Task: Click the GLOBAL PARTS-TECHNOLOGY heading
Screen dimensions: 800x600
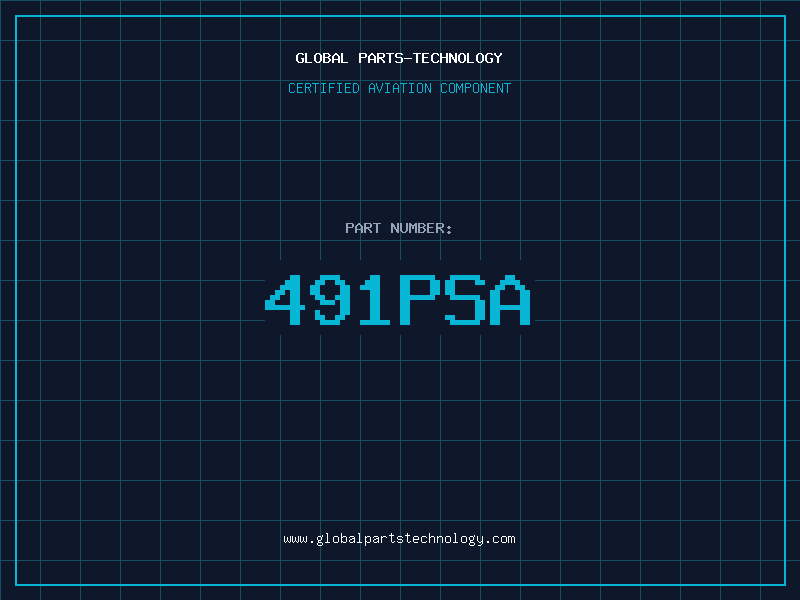Action: pos(399,58)
